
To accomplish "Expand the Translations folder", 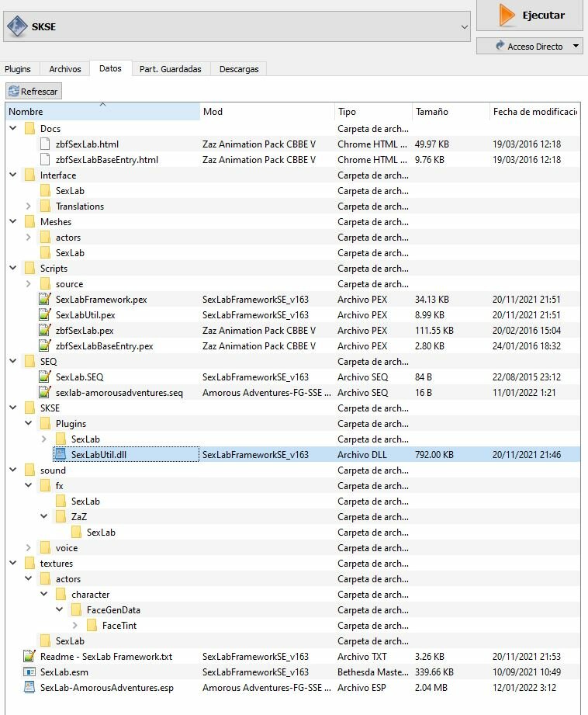I will [28, 206].
